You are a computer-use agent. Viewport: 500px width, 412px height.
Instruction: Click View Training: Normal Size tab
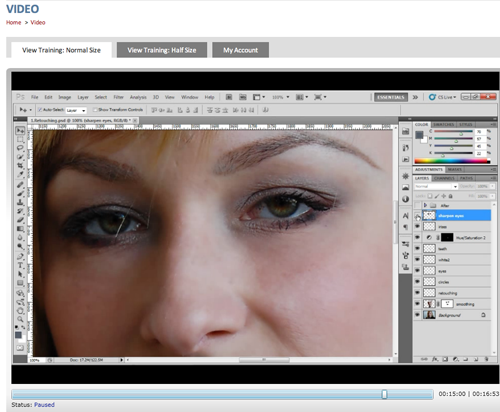[61, 50]
